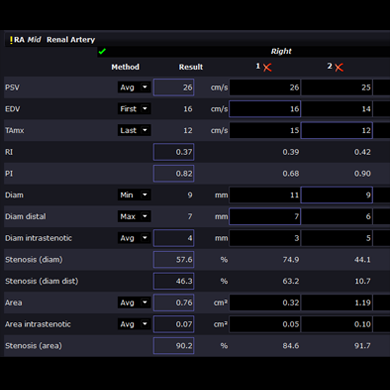Click the Method column header

[x=125, y=67]
